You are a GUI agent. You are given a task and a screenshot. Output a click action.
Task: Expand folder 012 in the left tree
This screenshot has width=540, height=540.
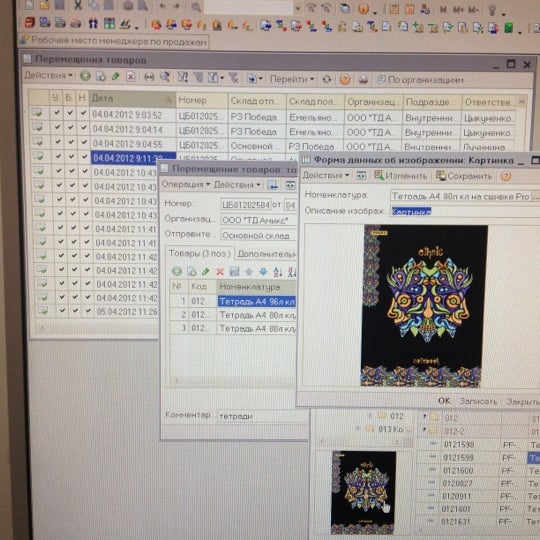(370, 415)
